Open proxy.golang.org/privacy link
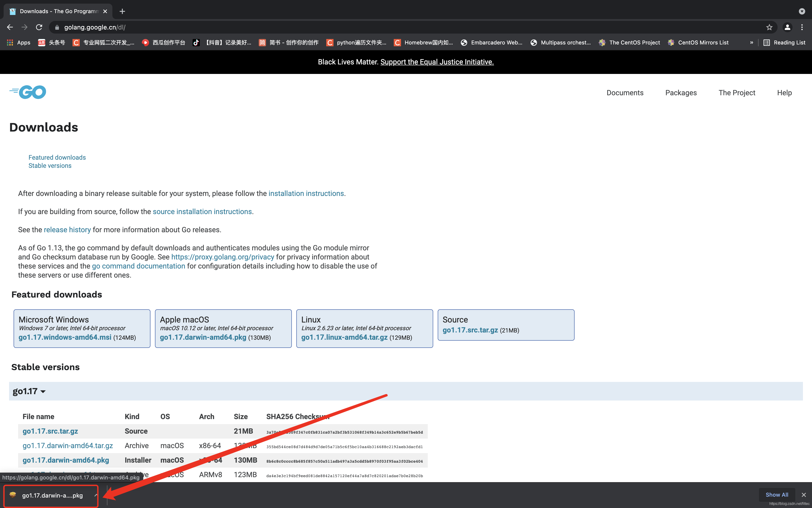This screenshot has width=812, height=508. click(222, 257)
